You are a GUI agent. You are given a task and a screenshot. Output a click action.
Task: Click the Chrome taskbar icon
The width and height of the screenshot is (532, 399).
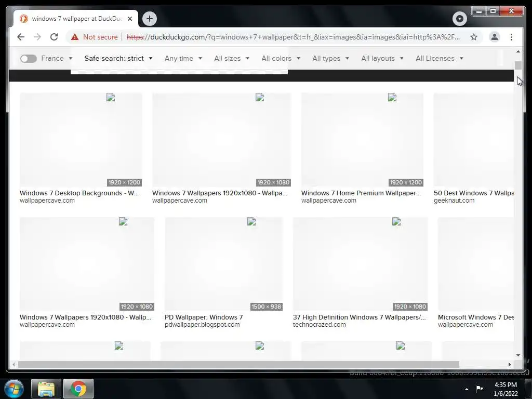[78, 389]
